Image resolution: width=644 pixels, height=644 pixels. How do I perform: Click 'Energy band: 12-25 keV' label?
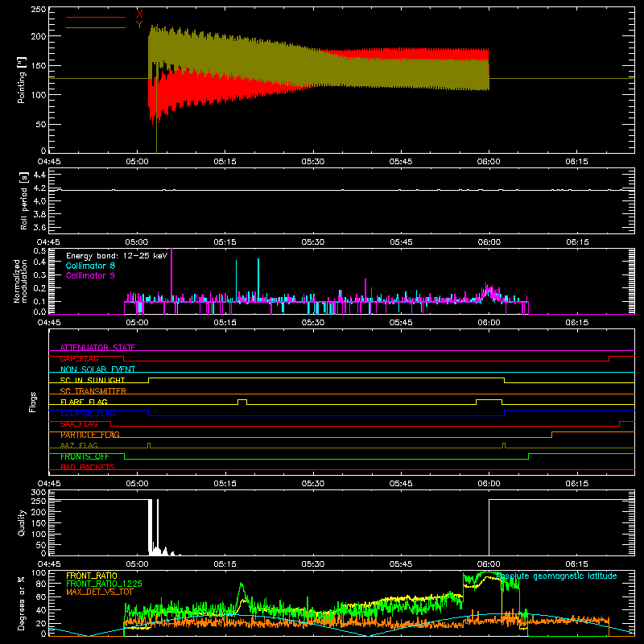pyautogui.click(x=117, y=256)
